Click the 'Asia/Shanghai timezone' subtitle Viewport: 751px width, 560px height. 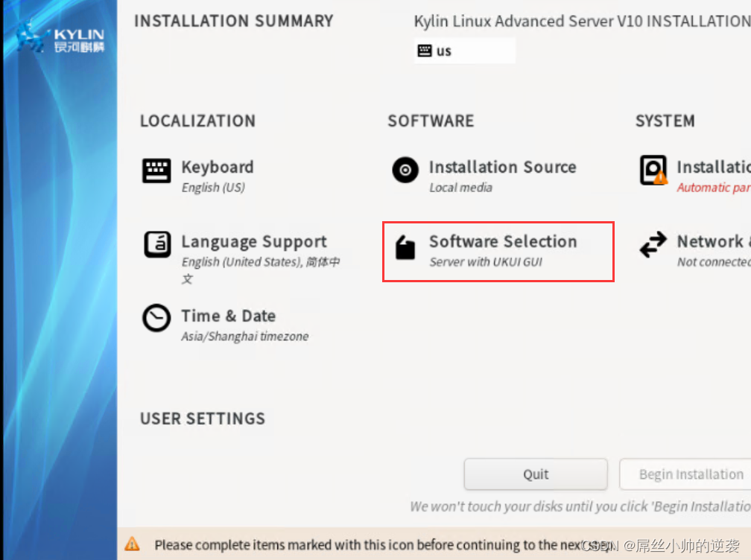pos(245,337)
